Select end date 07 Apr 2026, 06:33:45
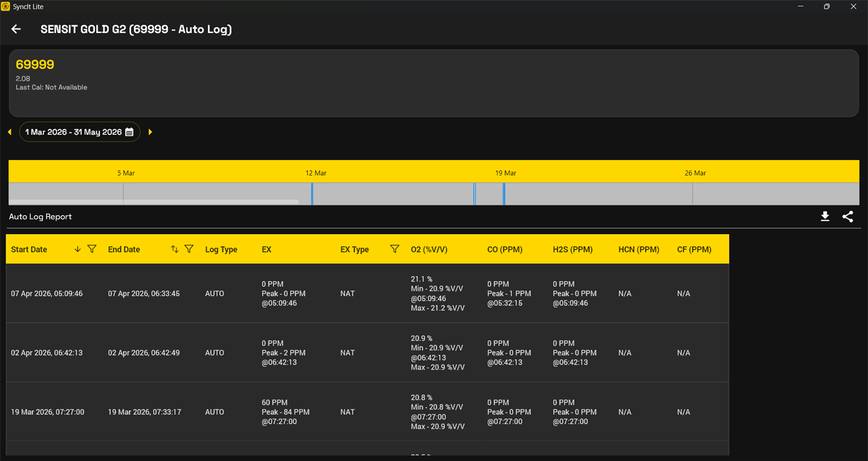This screenshot has width=868, height=461. [x=144, y=293]
